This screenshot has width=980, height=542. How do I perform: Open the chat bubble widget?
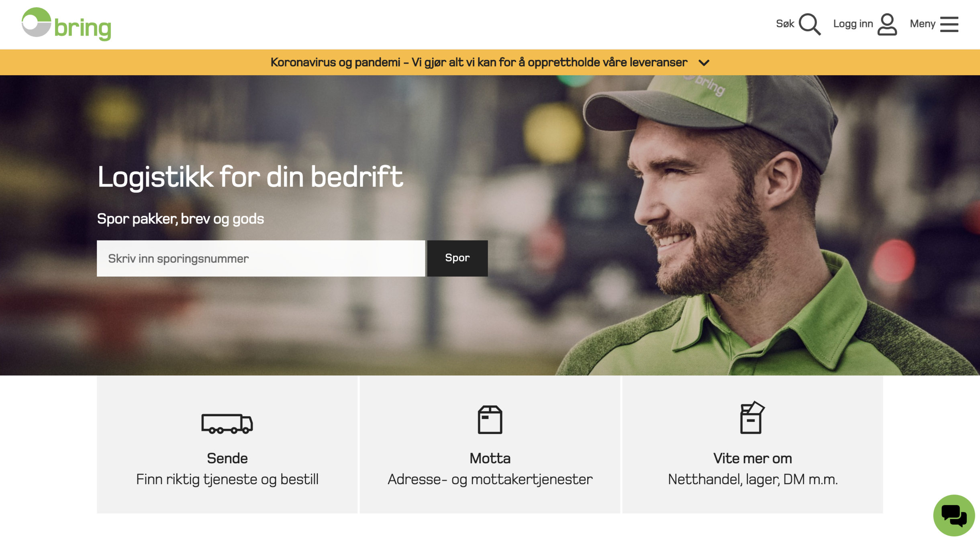coord(953,515)
